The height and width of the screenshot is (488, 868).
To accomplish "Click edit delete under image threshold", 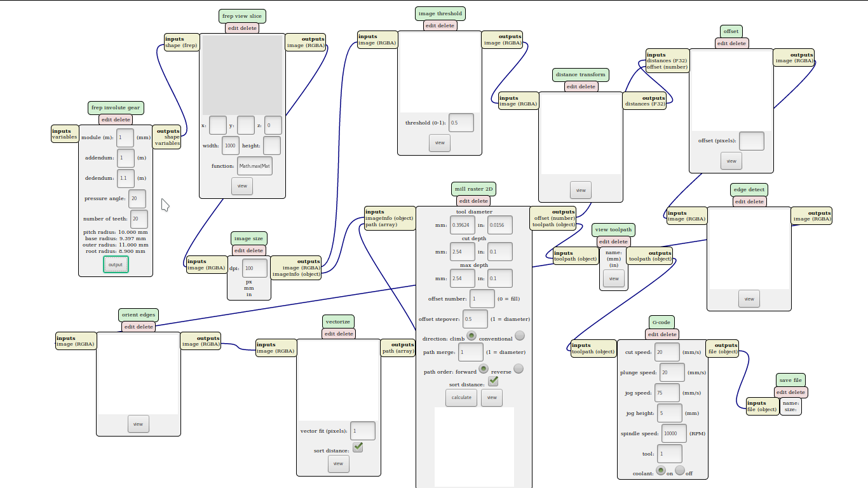I will point(440,25).
